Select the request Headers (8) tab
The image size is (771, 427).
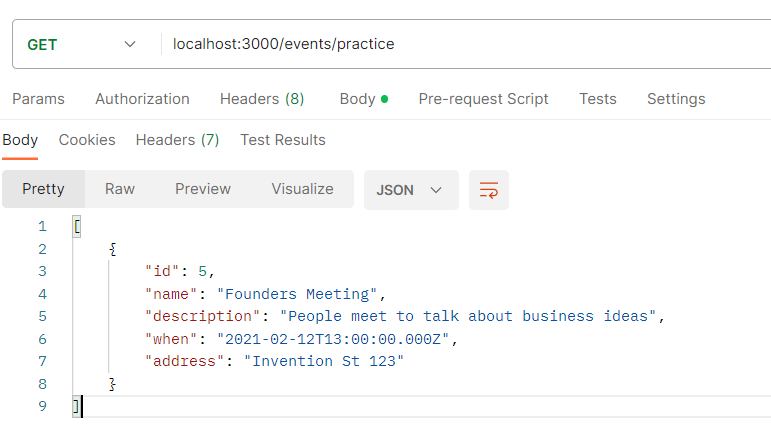(x=262, y=99)
